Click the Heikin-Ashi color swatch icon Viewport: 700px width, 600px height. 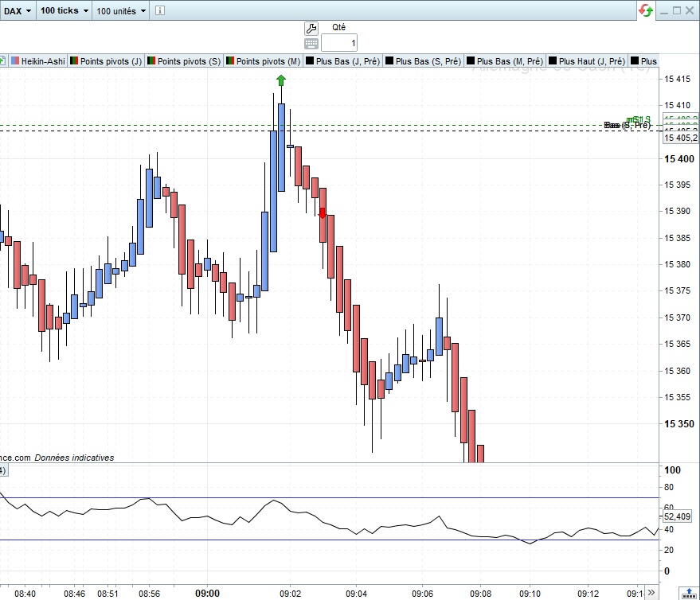(x=15, y=60)
